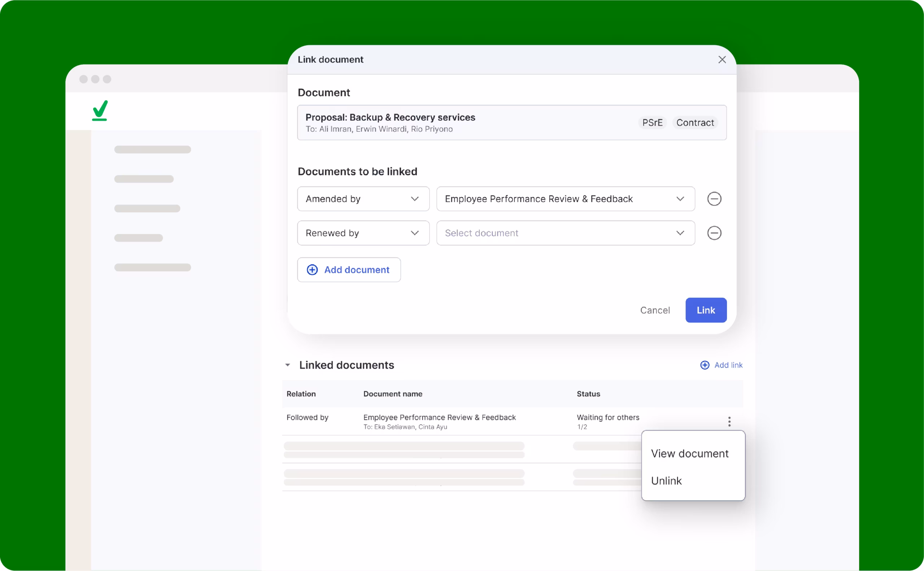This screenshot has height=571, width=924.
Task: Click the green checkmark app logo
Action: point(100,110)
